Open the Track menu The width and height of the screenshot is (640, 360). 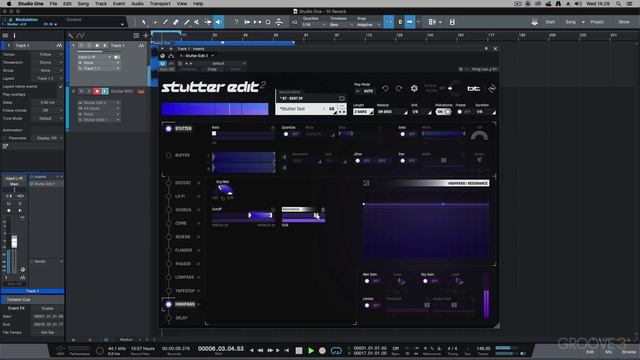[101, 4]
